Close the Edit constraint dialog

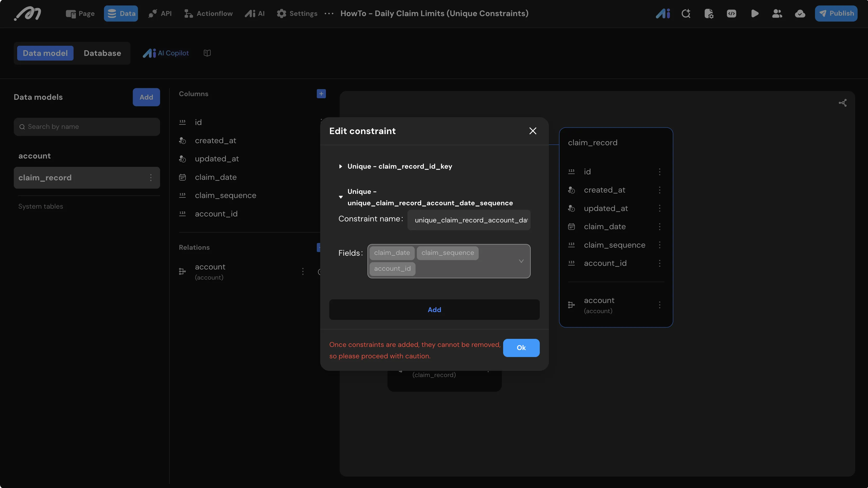pos(533,131)
